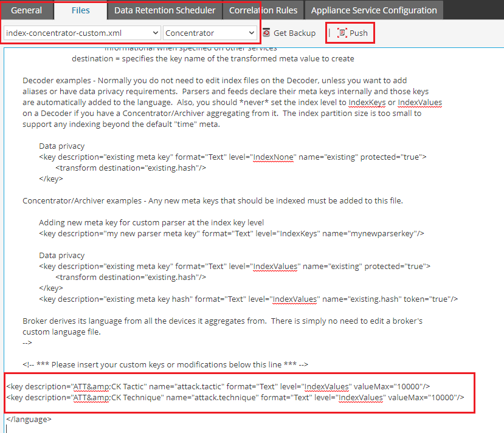Open the Appliance Service Configuration tab
Screen dimensions: 504x433
pos(374,10)
